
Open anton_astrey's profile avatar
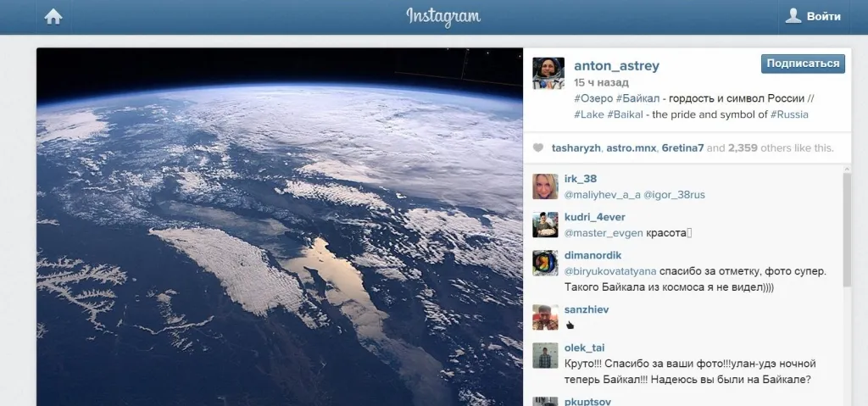coord(548,73)
